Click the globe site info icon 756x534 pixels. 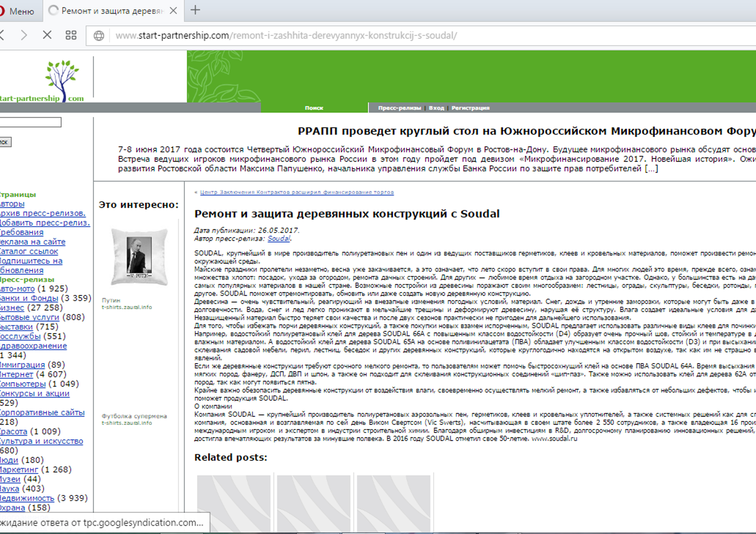pos(99,36)
